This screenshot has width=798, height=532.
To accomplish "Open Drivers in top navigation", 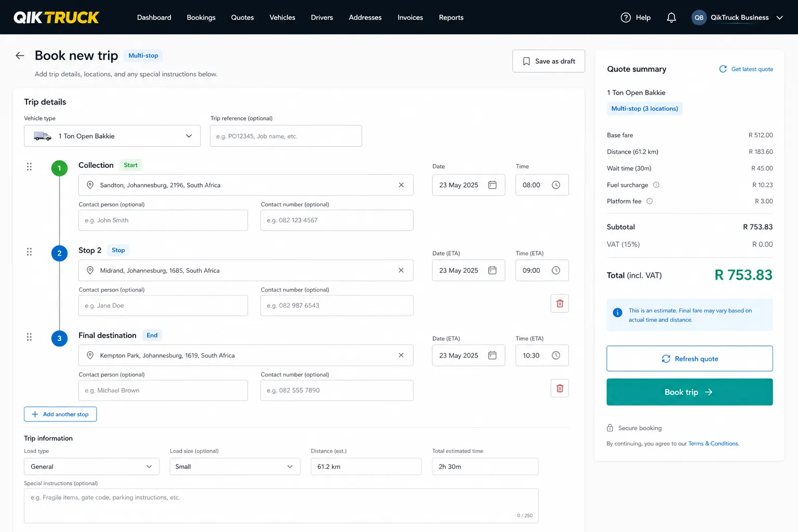I will (x=322, y=18).
